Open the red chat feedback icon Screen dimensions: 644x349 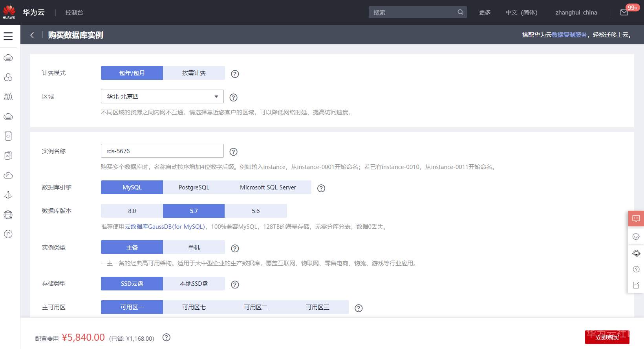point(636,219)
